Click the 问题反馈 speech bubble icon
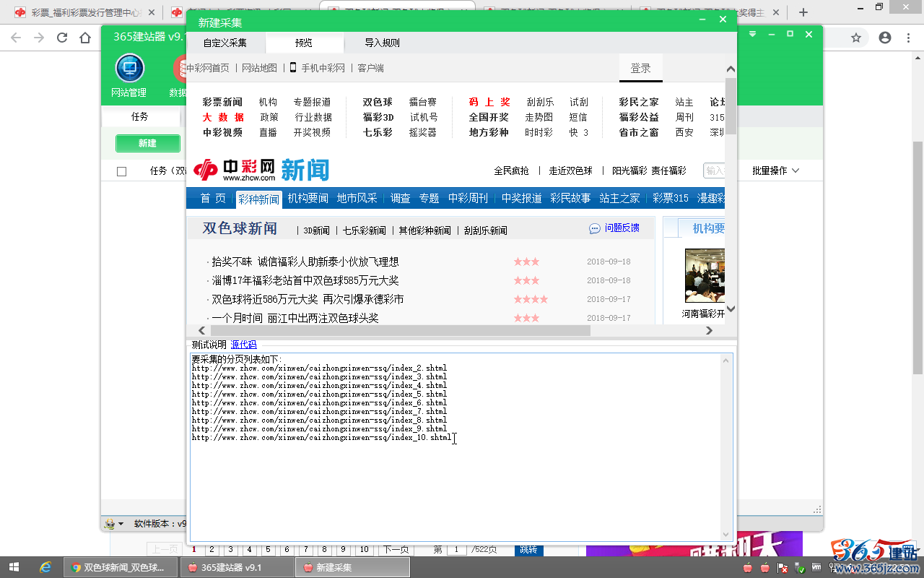The height and width of the screenshot is (578, 924). [x=595, y=228]
